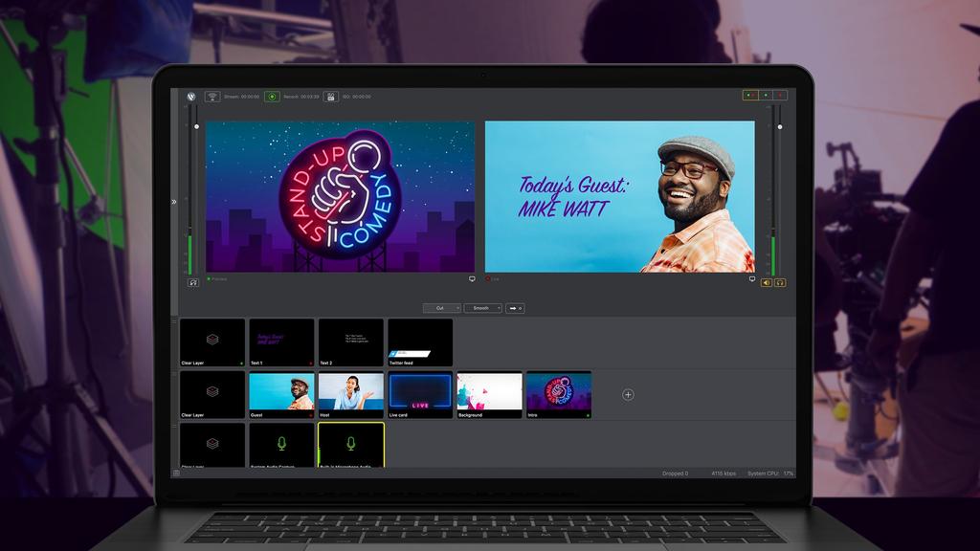The width and height of the screenshot is (980, 551).
Task: Click the WordPress streaming destination icon
Action: pos(189,96)
